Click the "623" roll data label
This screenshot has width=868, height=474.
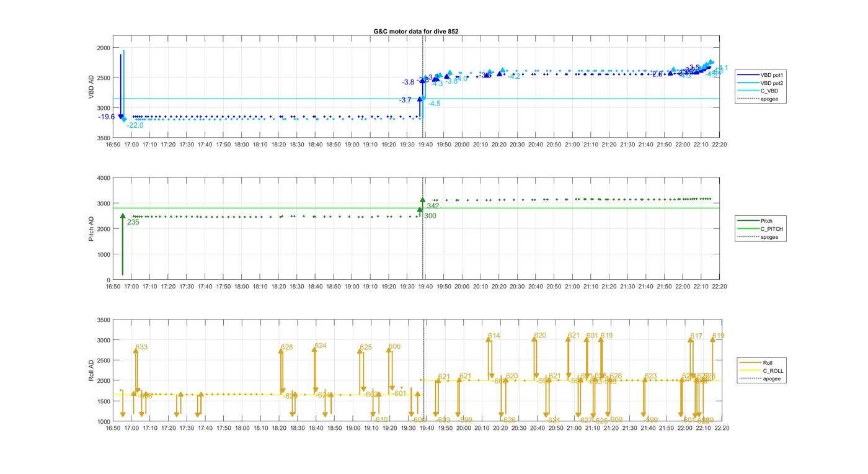650,377
